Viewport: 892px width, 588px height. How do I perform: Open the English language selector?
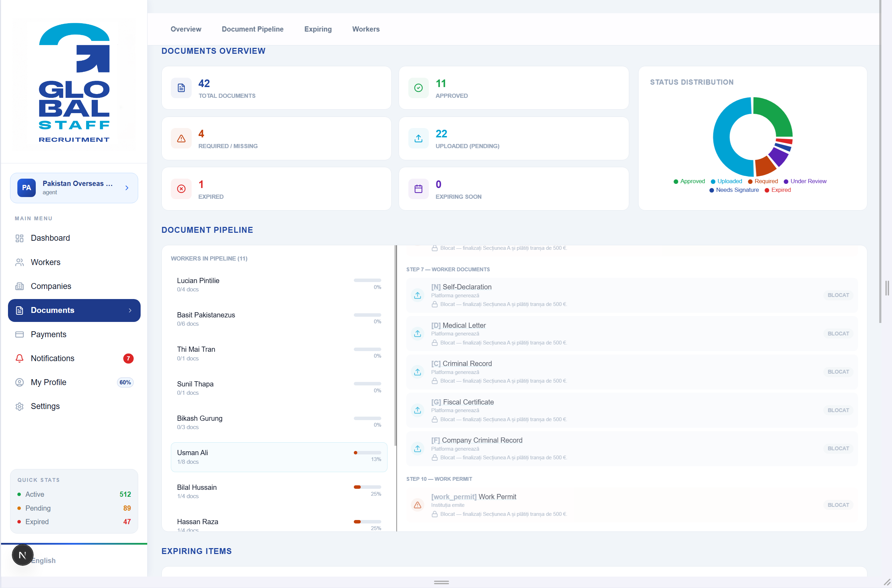click(x=43, y=561)
